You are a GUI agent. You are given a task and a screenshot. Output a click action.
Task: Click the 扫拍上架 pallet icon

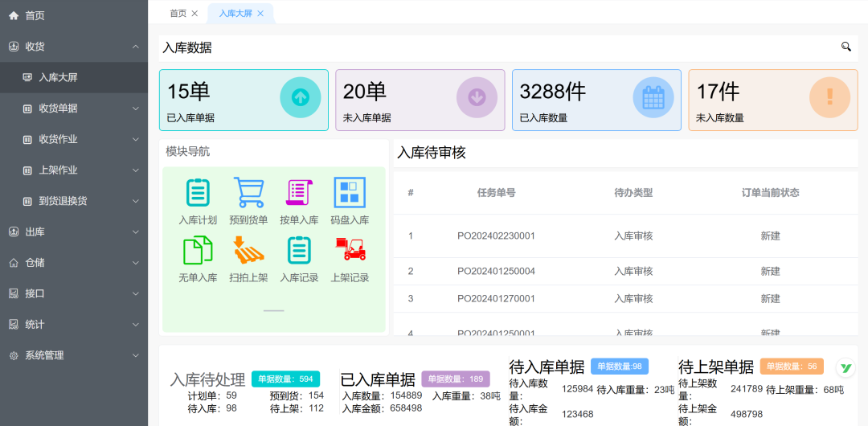(x=248, y=250)
